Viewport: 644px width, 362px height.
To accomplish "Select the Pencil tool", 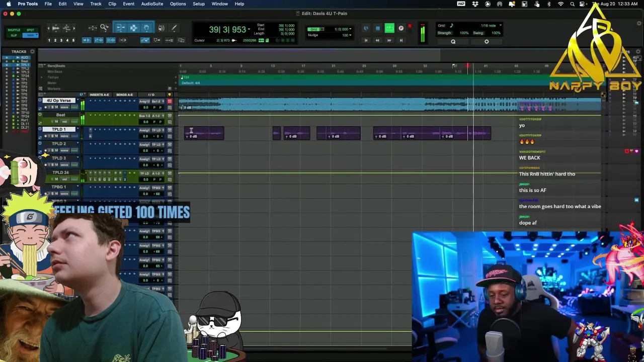I will pyautogui.click(x=174, y=28).
